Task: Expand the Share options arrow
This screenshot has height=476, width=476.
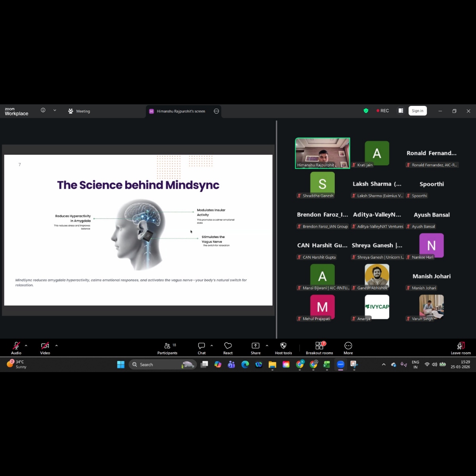Action: coord(267,345)
